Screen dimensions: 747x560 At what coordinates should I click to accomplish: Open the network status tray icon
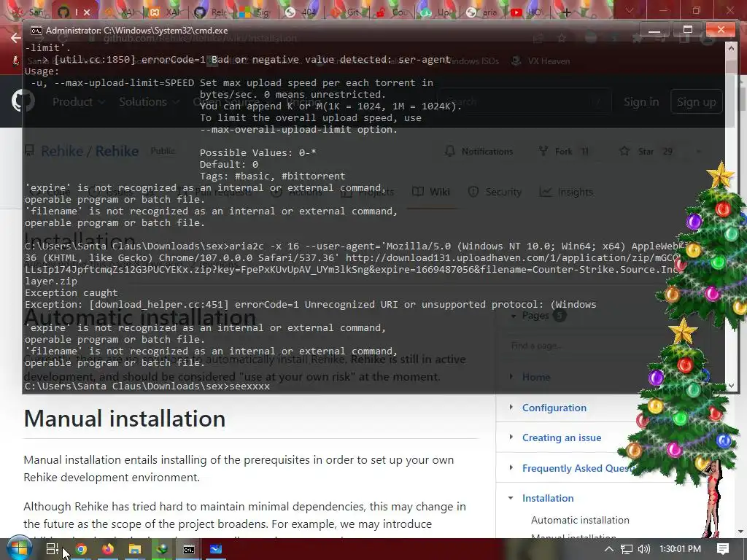pyautogui.click(x=627, y=549)
